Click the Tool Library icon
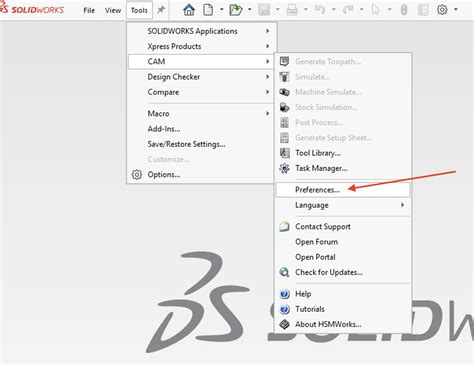The width and height of the screenshot is (474, 365). pos(284,153)
